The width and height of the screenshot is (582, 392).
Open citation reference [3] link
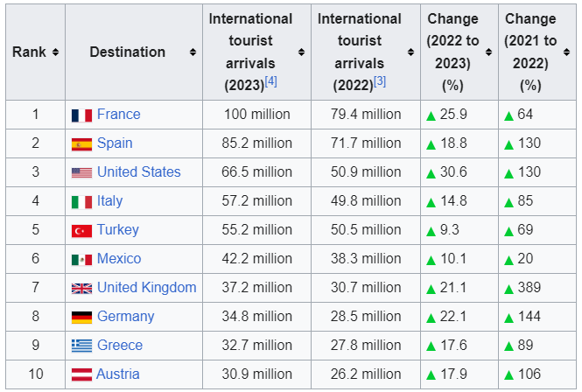point(379,81)
